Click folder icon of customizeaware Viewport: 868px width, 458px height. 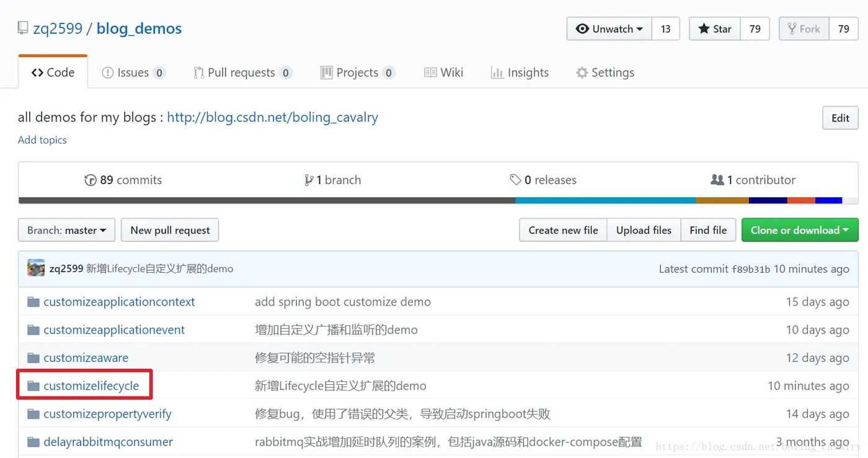[x=33, y=358]
